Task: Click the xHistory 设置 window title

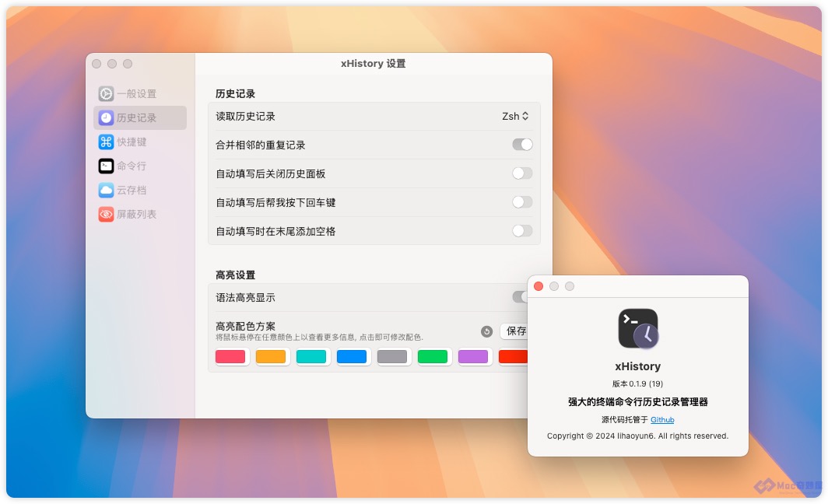Action: click(374, 63)
